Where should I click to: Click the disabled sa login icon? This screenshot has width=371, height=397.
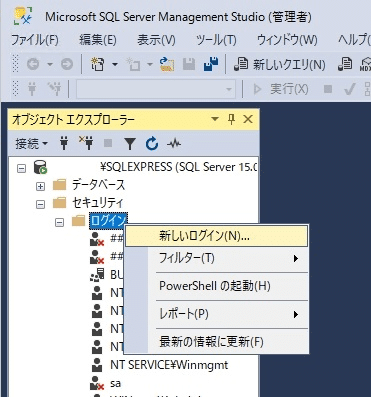(97, 383)
